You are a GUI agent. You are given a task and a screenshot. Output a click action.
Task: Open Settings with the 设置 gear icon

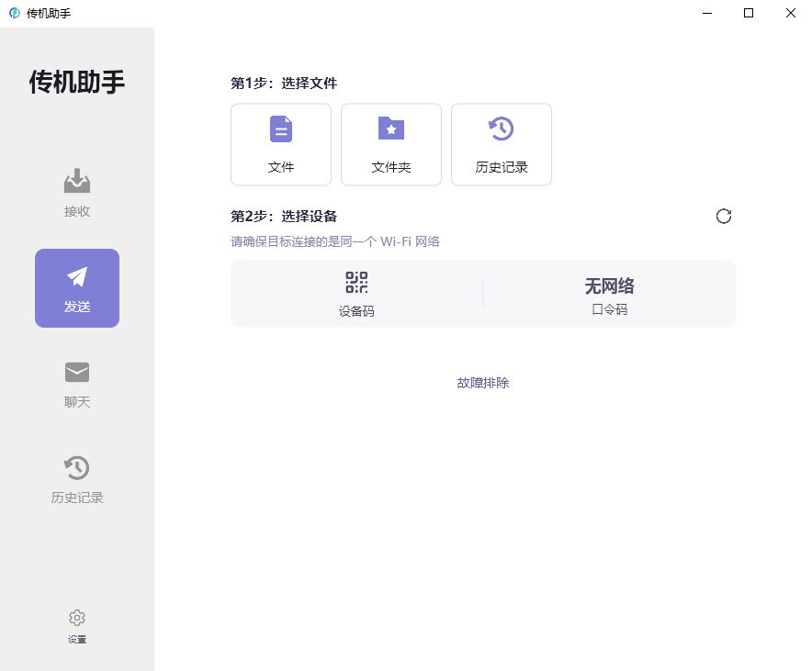[x=77, y=618]
